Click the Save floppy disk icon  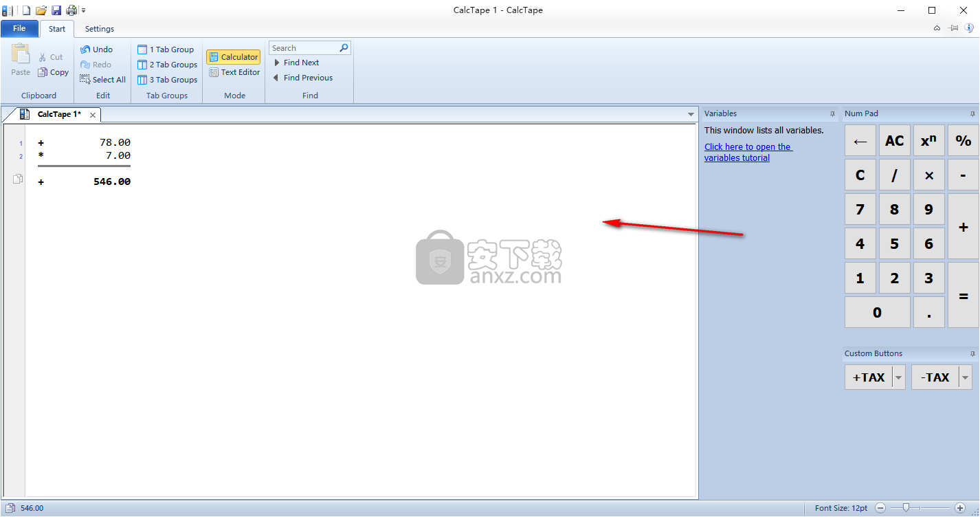point(56,10)
